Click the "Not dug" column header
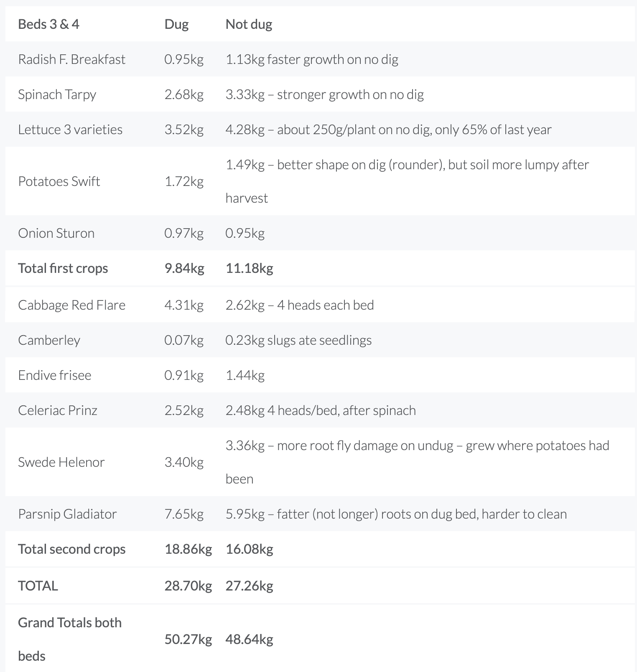The width and height of the screenshot is (637, 672). (249, 24)
